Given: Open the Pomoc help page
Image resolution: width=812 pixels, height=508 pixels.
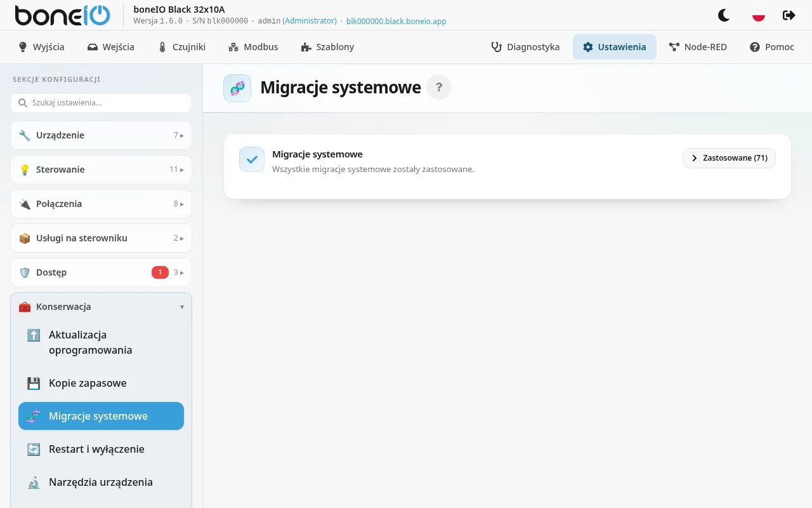Looking at the screenshot, I should 771,47.
